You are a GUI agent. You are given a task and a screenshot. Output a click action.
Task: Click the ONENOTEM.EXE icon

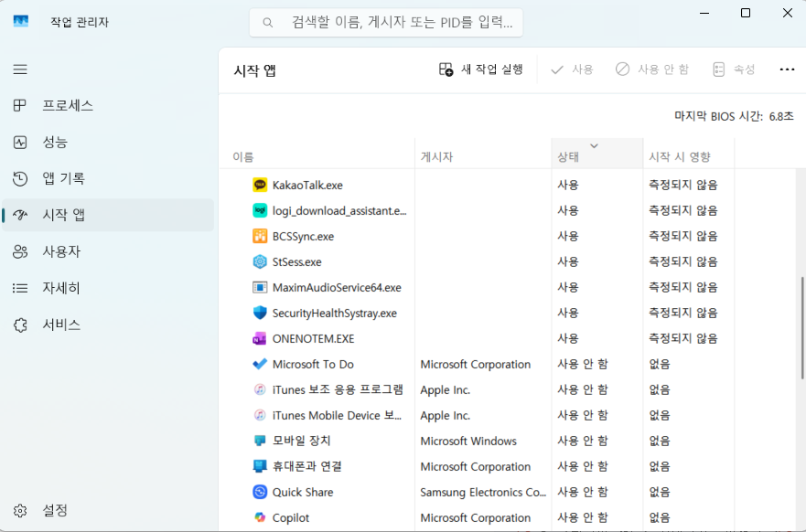click(x=260, y=338)
